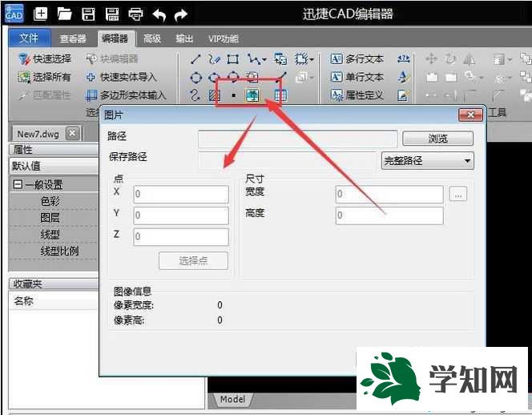Click the ellipsis button beside the width field
This screenshot has height=415, width=532.
click(x=458, y=194)
